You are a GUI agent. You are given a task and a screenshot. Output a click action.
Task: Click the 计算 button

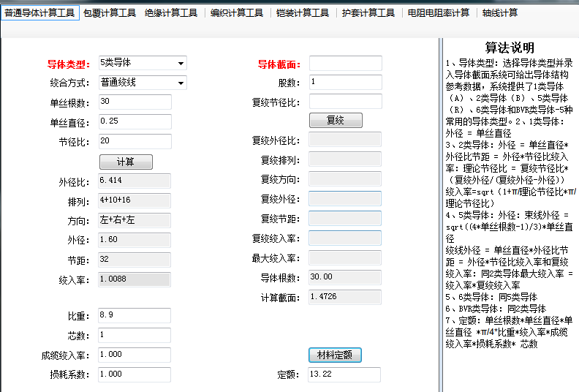[126, 162]
